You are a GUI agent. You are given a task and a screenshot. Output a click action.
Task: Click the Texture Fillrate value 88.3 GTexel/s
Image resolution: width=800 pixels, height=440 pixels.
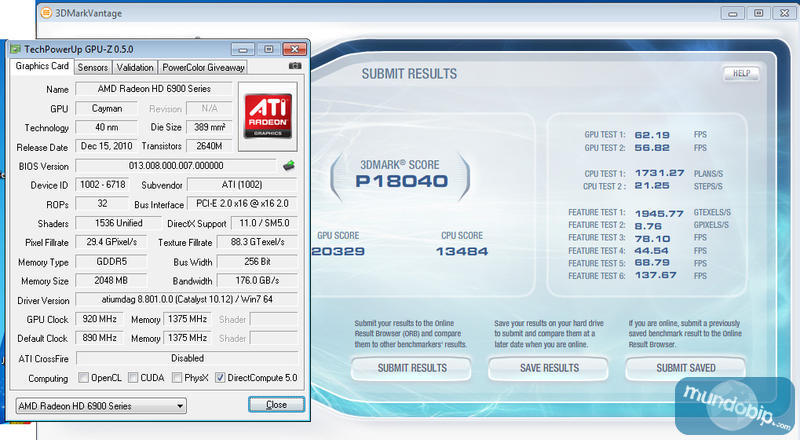tap(257, 242)
